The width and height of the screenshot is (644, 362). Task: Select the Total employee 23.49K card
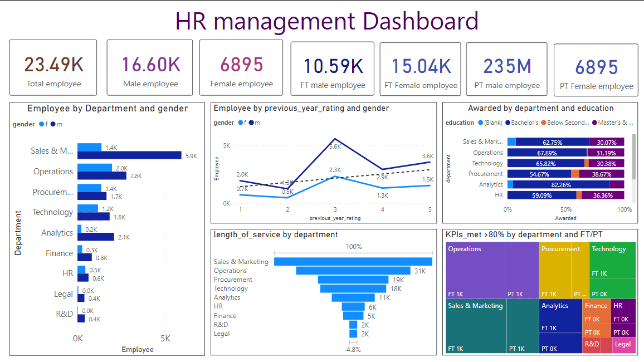click(53, 67)
